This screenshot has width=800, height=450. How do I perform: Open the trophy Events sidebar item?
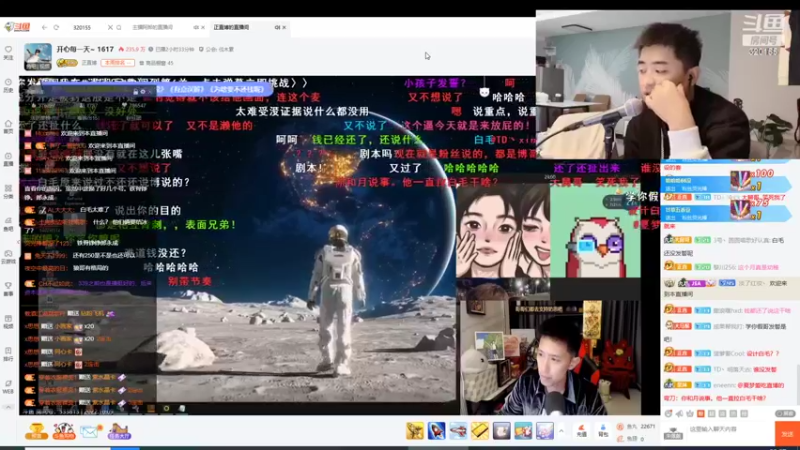pyautogui.click(x=8, y=289)
